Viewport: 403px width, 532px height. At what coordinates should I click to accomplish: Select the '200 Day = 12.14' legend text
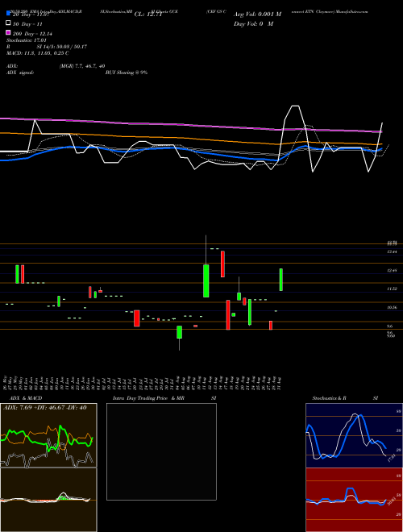click(32, 34)
